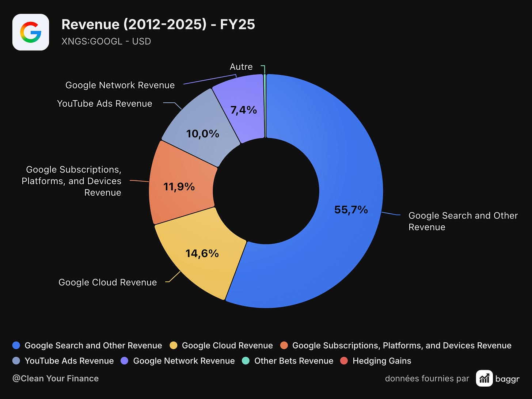This screenshot has width=532, height=399.
Task: Open the "@Clean Your Finance" handle
Action: tap(56, 379)
